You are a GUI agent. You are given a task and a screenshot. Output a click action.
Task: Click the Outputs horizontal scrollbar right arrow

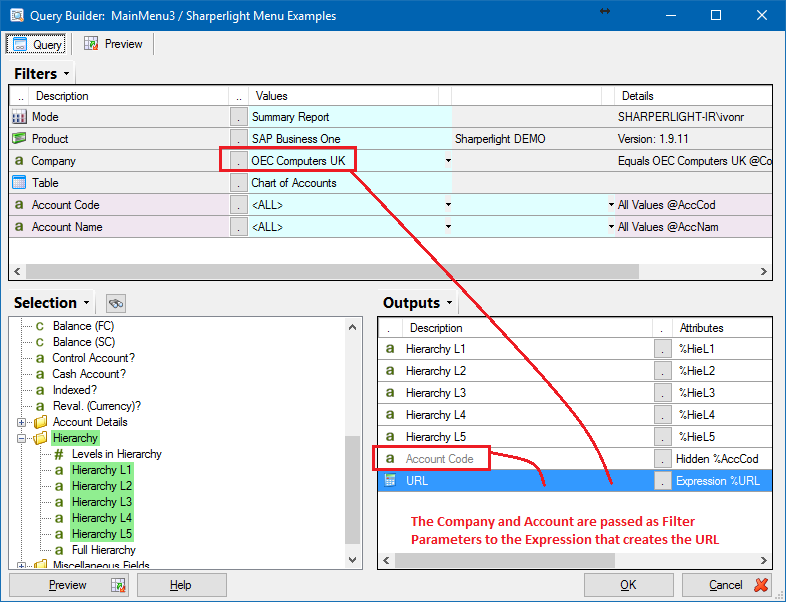click(x=763, y=560)
